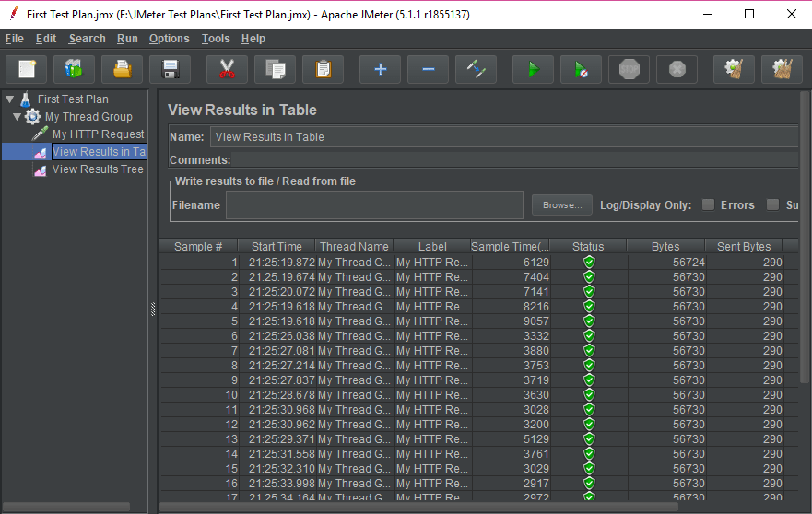The image size is (812, 514).
Task: Click the split pane divider handle
Action: tap(153, 309)
